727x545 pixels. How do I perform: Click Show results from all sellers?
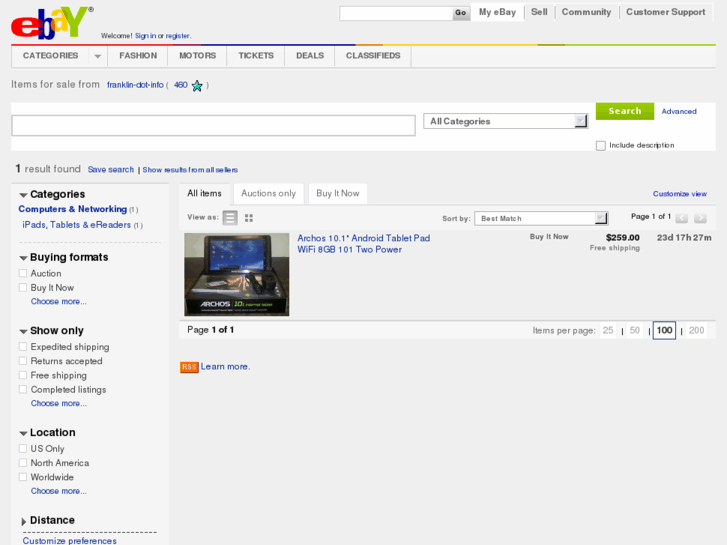pyautogui.click(x=190, y=170)
